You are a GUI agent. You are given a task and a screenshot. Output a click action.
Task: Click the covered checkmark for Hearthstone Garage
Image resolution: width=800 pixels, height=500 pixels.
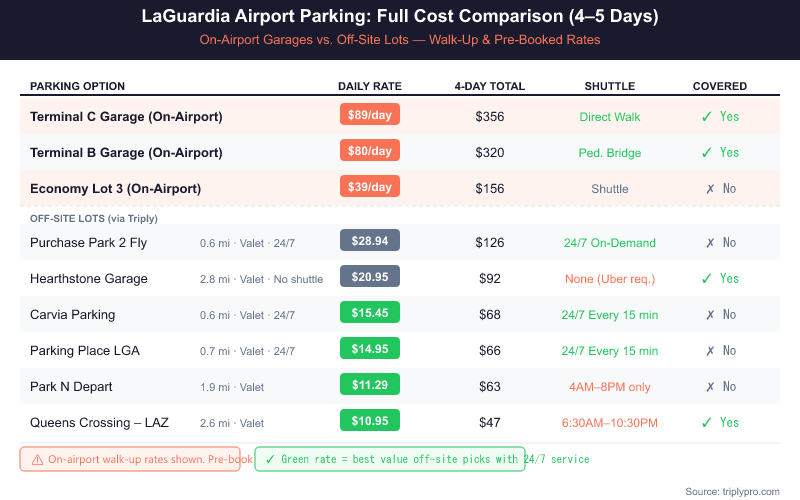(707, 279)
